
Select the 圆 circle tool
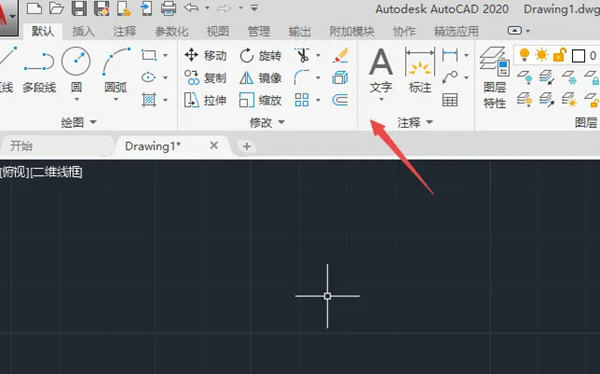[x=76, y=69]
